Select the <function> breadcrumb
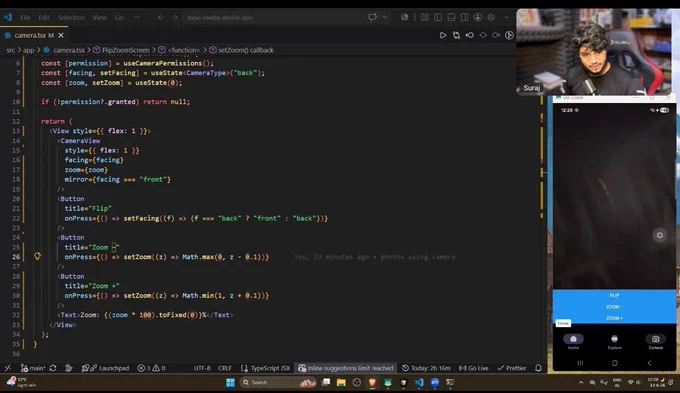Screen dimensions: 680x393 point(179,50)
